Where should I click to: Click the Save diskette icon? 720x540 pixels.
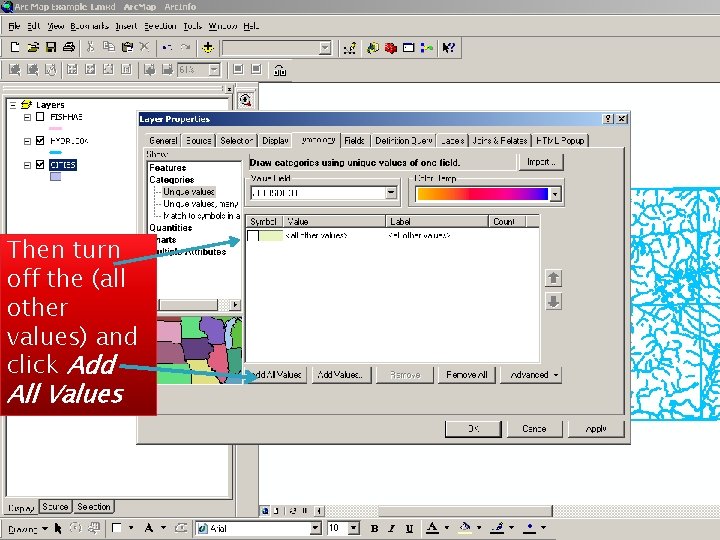[x=51, y=47]
